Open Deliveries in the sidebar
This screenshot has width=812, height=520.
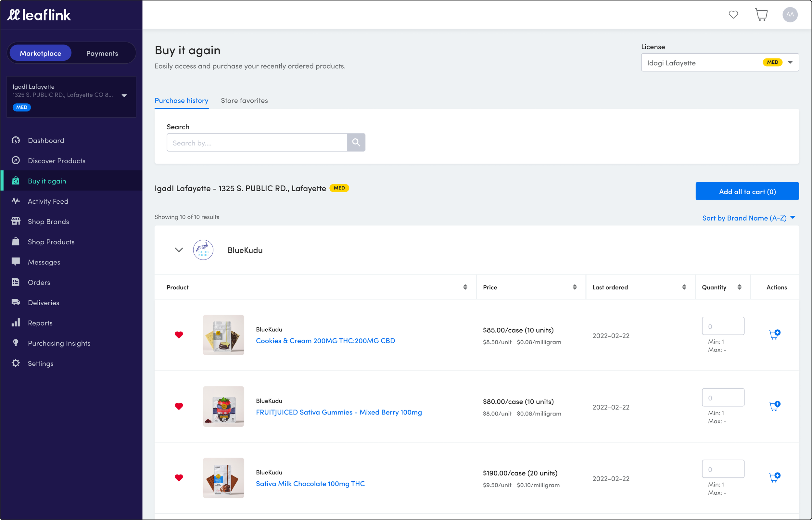44,302
